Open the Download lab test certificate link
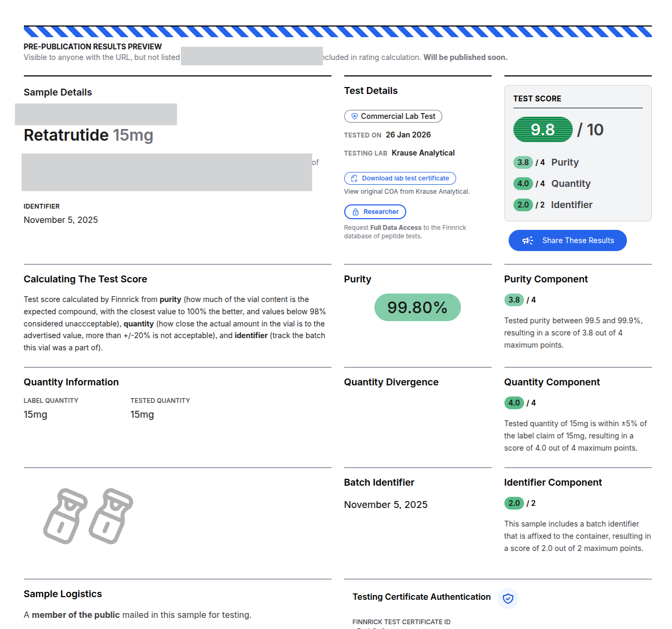Image resolution: width=672 pixels, height=629 pixels. pyautogui.click(x=405, y=178)
